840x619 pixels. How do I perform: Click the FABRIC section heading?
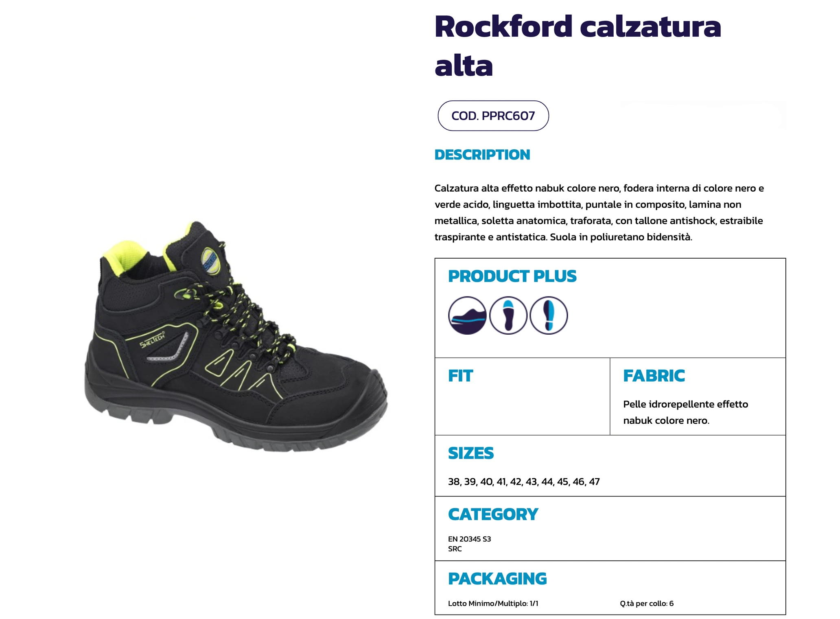(x=654, y=376)
